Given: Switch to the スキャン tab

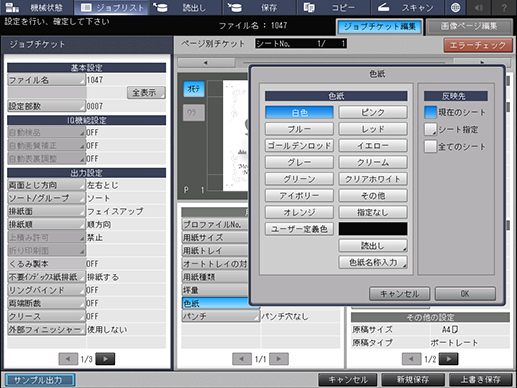Looking at the screenshot, I should click(407, 7).
